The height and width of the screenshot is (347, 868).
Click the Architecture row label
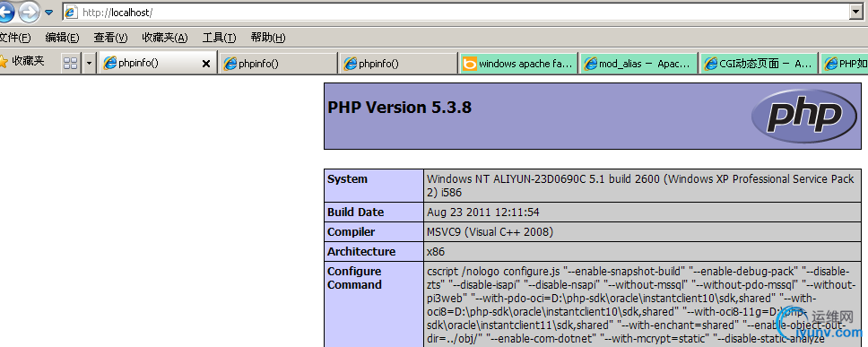click(x=361, y=252)
